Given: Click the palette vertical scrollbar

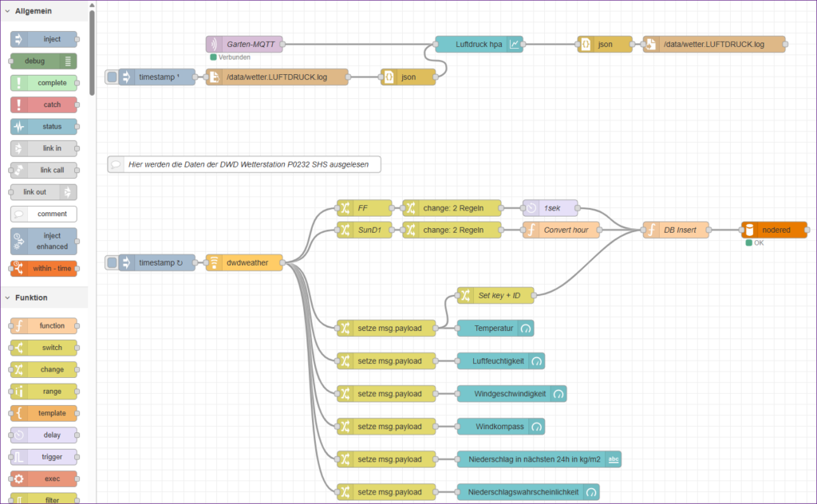Looking at the screenshot, I should (x=92, y=48).
